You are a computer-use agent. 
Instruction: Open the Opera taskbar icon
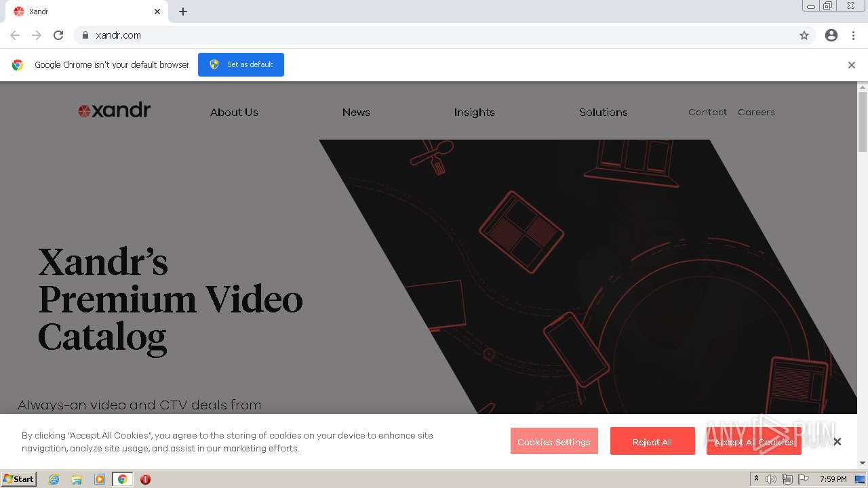click(145, 479)
